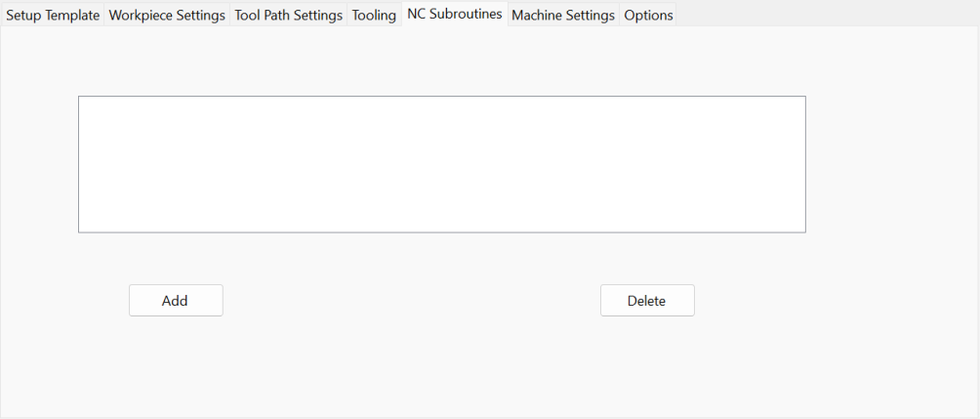Click inside the empty subroutines list box
The image size is (980, 419).
442,164
